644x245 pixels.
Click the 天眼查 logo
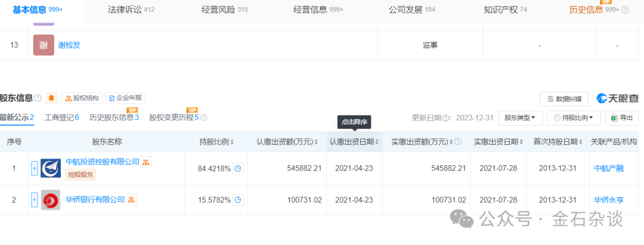(x=618, y=98)
